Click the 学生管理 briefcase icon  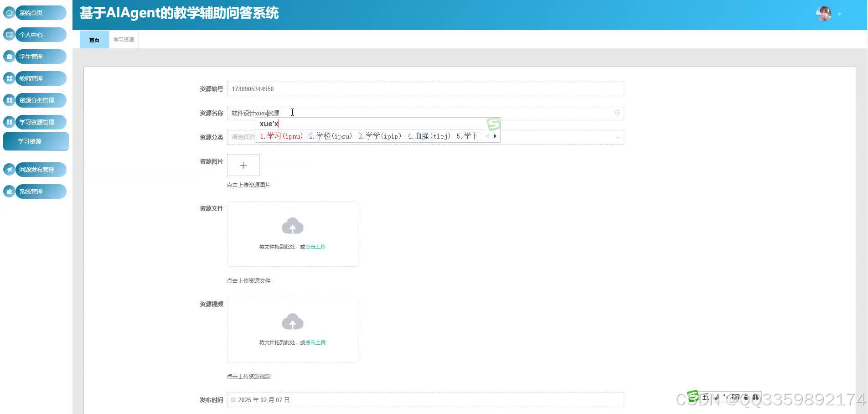pyautogui.click(x=9, y=57)
